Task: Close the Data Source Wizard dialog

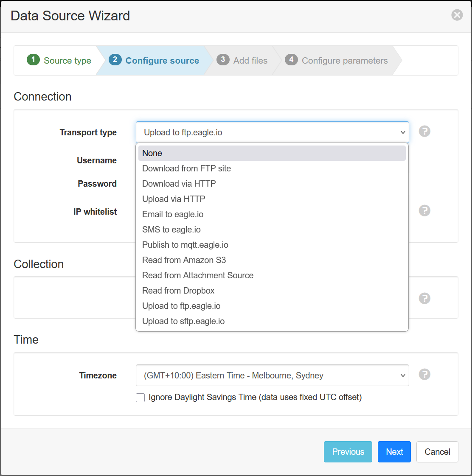Action: 457,15
